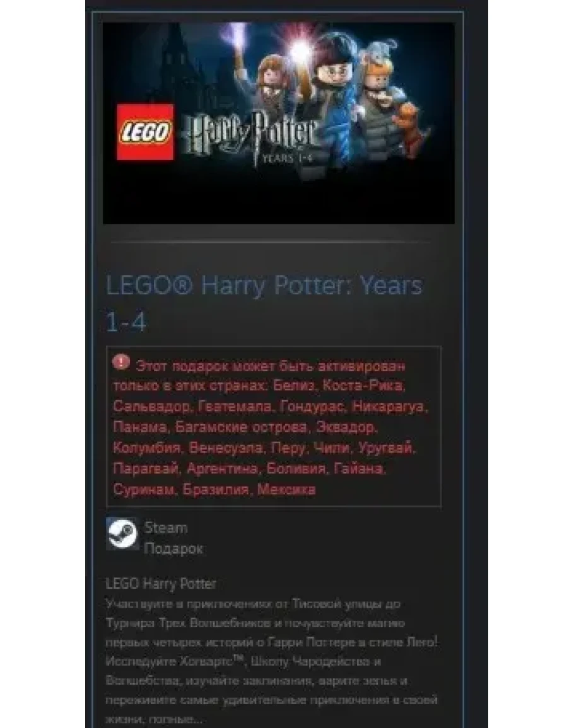Screen dimensions: 574x728
Task: Click the 'Подарок' gift label
Action: 173,548
